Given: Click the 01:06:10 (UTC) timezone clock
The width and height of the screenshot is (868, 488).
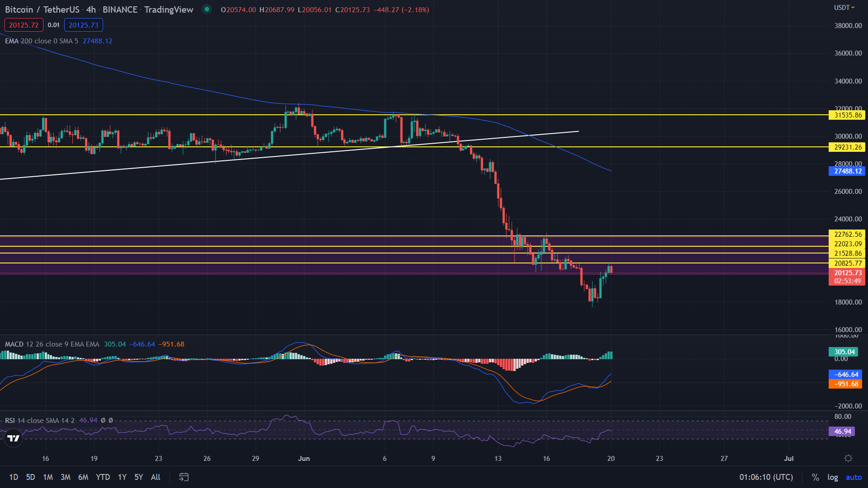Looking at the screenshot, I should point(766,477).
